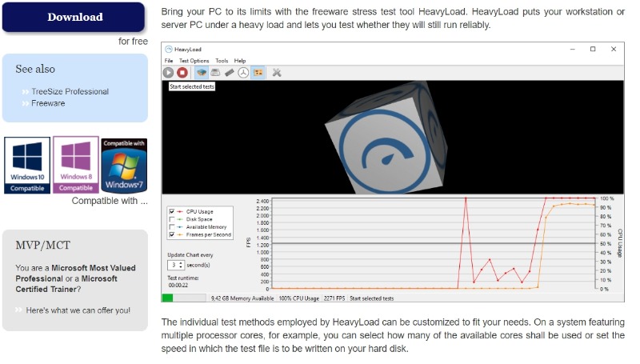Increase the chart update interval with up arrow

tap(181, 264)
